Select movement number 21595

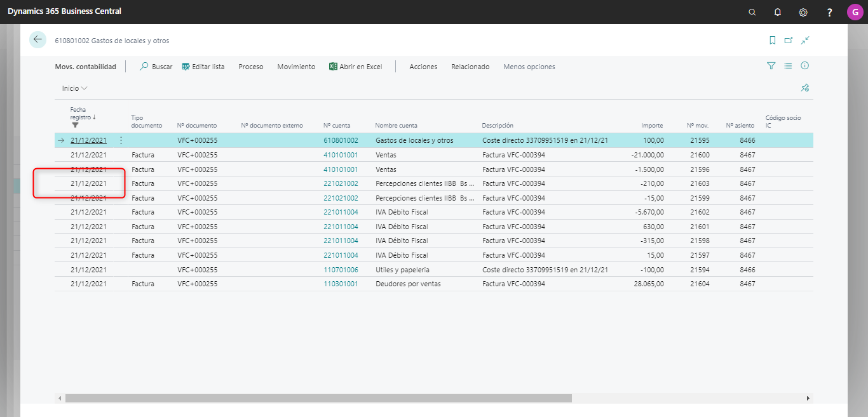point(700,140)
